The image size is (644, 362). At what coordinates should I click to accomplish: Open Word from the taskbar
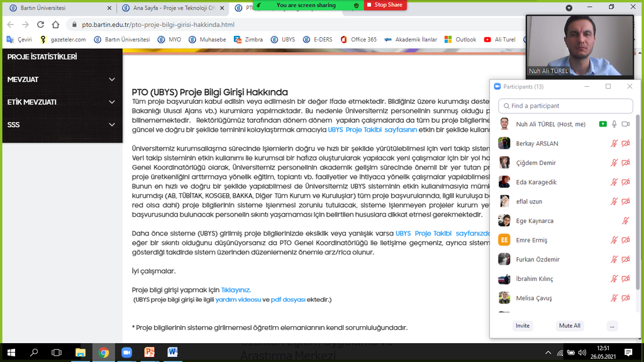coord(172,353)
